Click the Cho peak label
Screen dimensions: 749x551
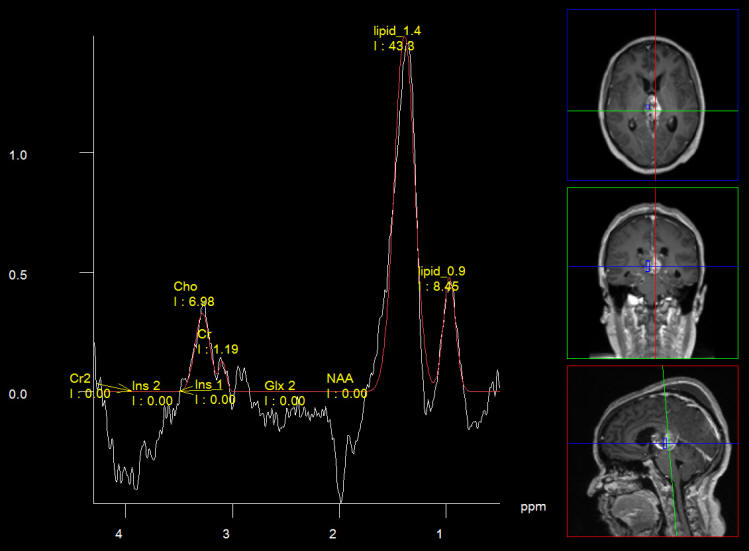(186, 287)
